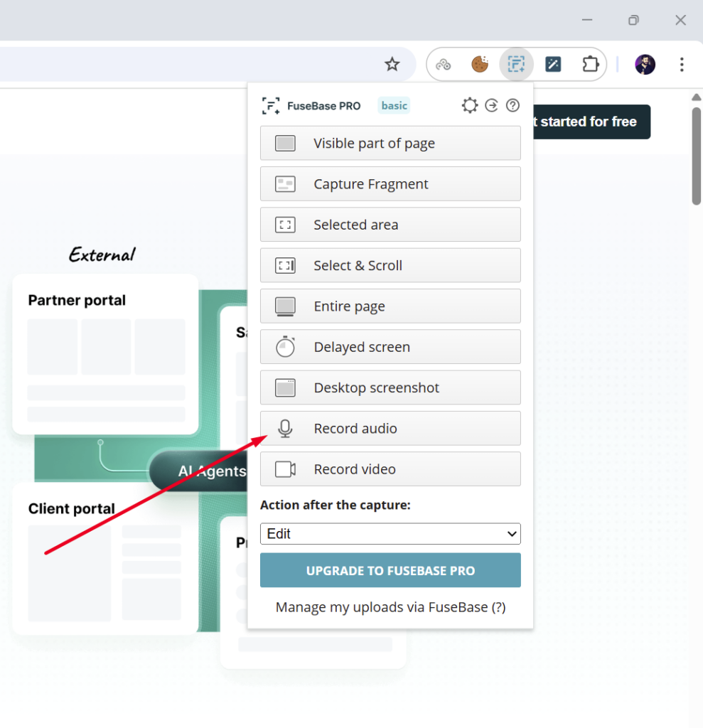The image size is (703, 728).
Task: Open the Chrome three-dot menu
Action: coord(682,64)
